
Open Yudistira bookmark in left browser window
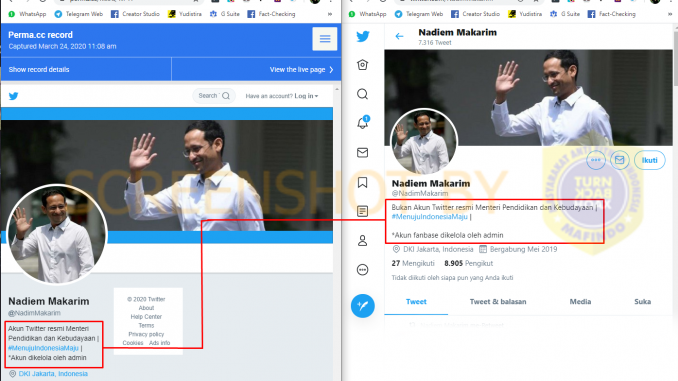click(185, 14)
